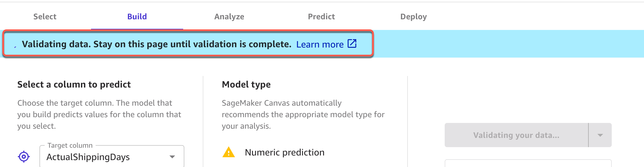Follow the Learn more link

tap(320, 44)
